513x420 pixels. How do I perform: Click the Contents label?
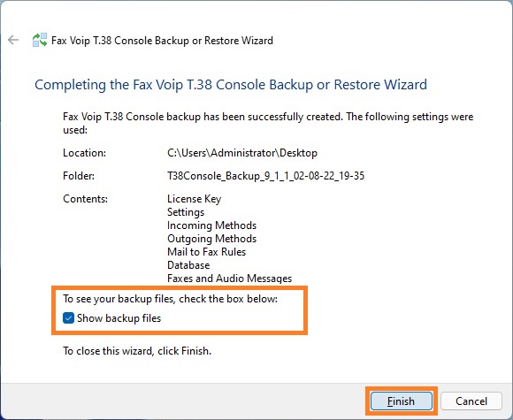(85, 199)
